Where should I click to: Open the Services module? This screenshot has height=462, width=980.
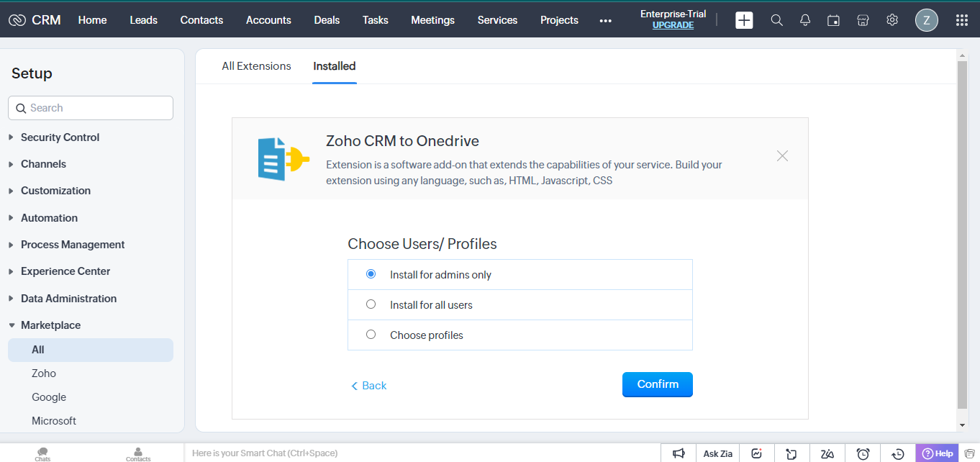click(497, 20)
